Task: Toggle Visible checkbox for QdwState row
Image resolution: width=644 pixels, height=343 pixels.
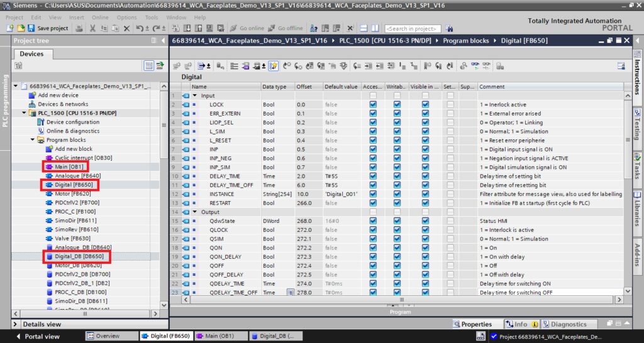Action: (x=425, y=221)
